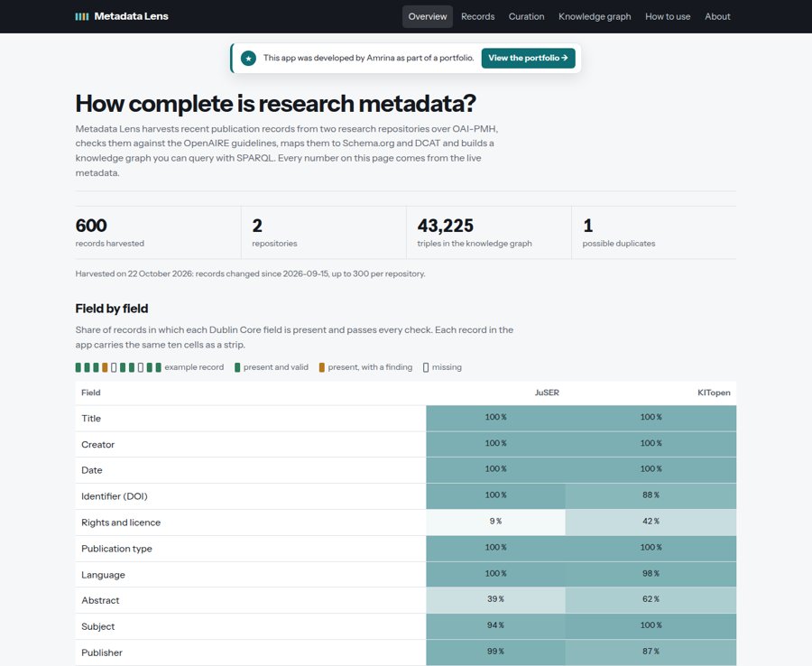The image size is (812, 666).
Task: Navigate to the About page
Action: click(x=717, y=16)
